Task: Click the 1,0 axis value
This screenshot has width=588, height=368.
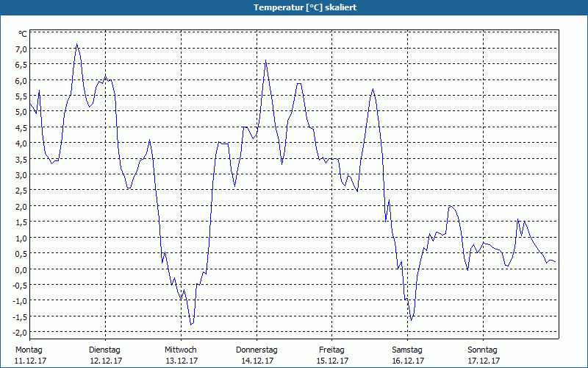Action: pos(21,238)
